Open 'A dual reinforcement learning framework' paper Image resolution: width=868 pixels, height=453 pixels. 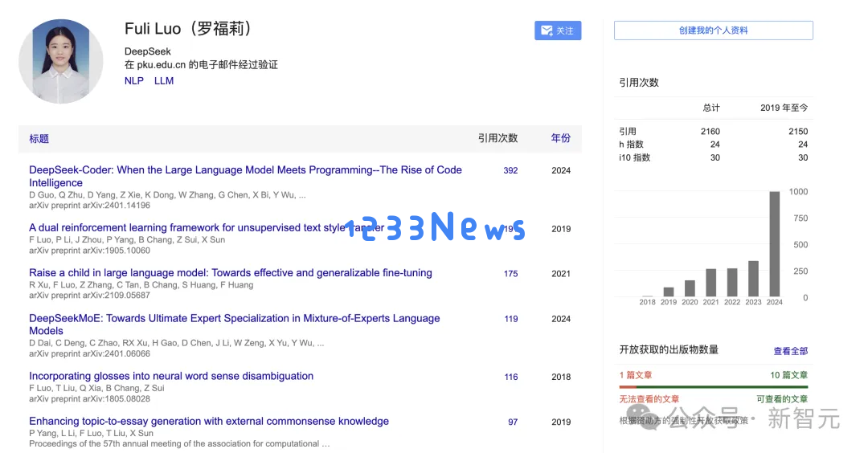click(206, 227)
